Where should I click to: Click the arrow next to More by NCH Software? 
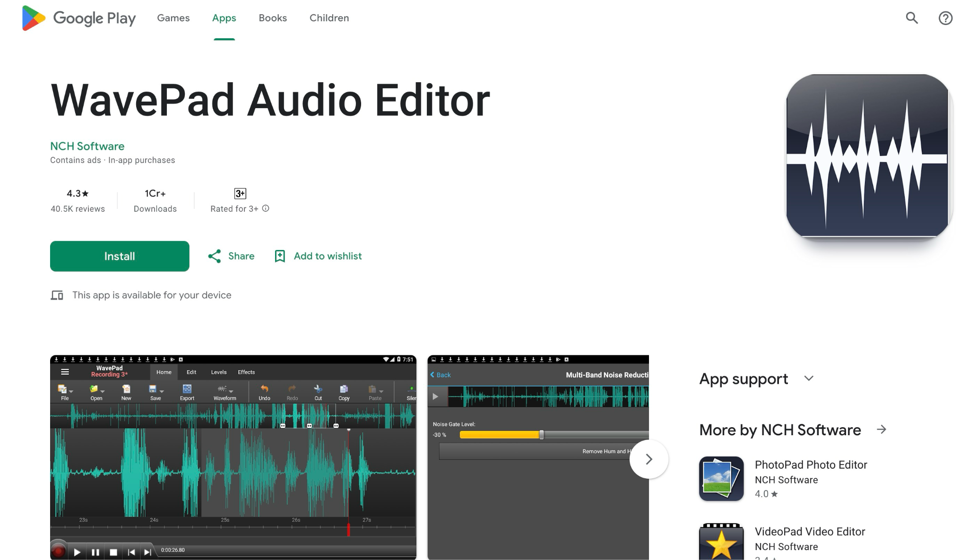click(882, 430)
